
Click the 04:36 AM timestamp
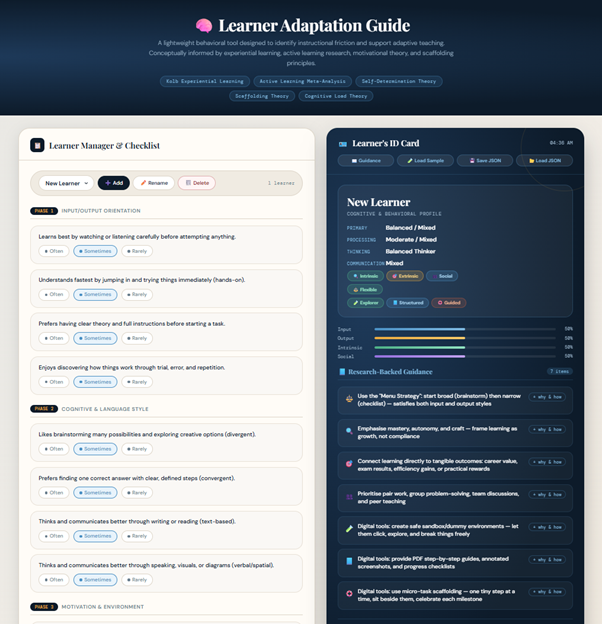pos(561,143)
